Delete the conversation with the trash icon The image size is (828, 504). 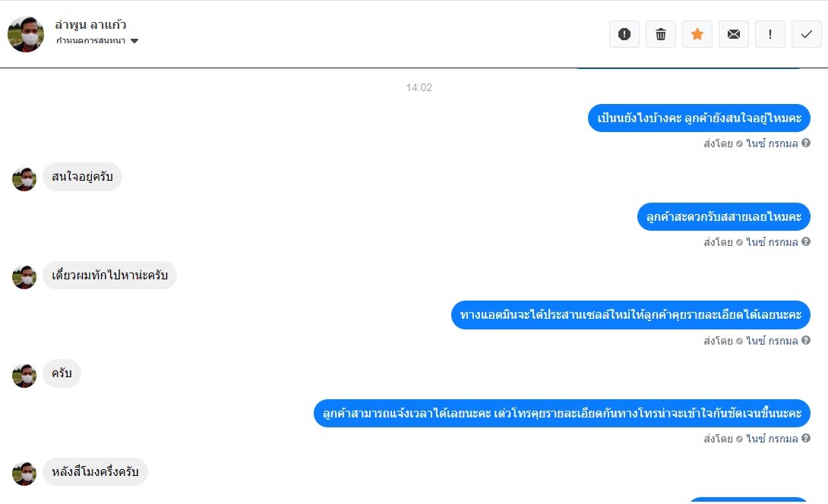tap(661, 34)
